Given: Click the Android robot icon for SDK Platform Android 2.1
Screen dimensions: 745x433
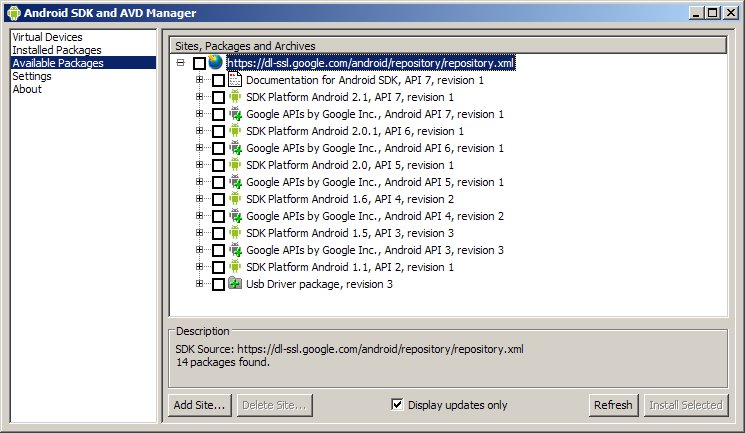Looking at the screenshot, I should [x=235, y=96].
